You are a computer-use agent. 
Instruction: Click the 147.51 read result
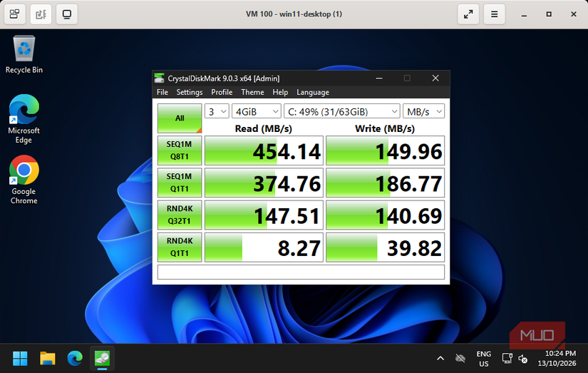tap(264, 215)
